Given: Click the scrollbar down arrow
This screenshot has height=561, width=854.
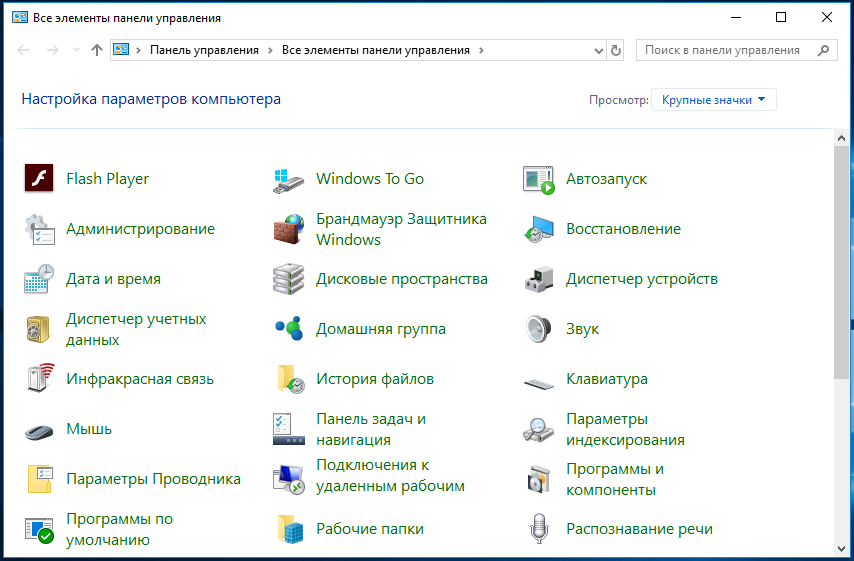Looking at the screenshot, I should (x=841, y=548).
